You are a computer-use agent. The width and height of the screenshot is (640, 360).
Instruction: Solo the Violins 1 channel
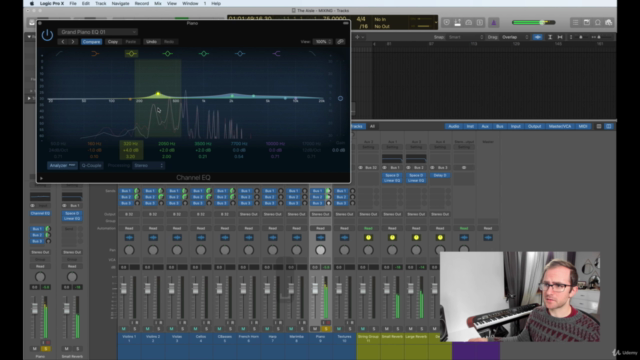click(135, 329)
